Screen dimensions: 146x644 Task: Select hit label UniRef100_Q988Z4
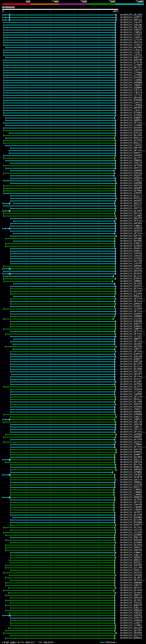(131, 304)
